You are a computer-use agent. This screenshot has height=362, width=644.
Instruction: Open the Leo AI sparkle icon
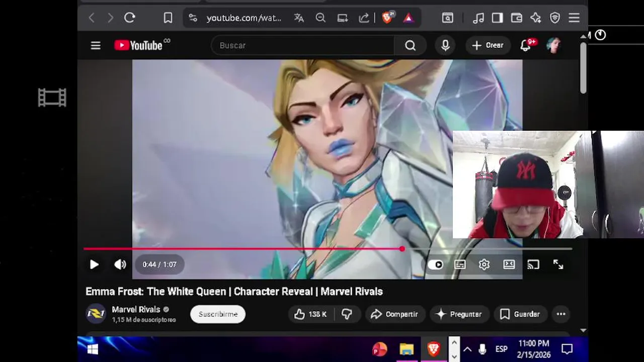click(536, 18)
